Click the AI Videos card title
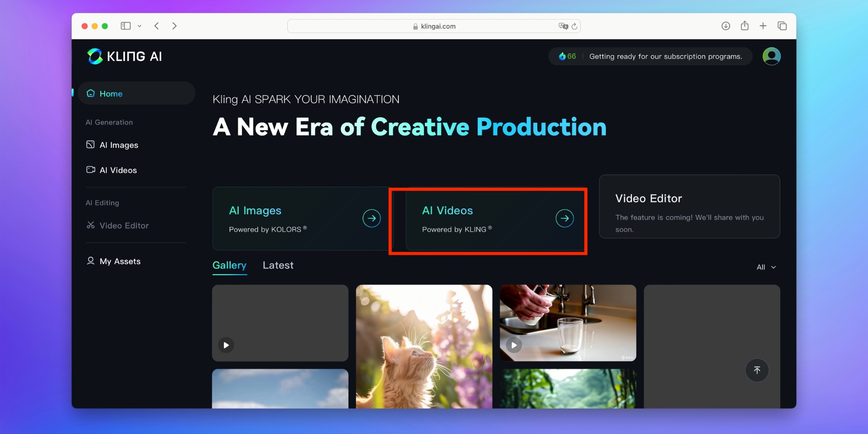The image size is (868, 434). (x=447, y=210)
